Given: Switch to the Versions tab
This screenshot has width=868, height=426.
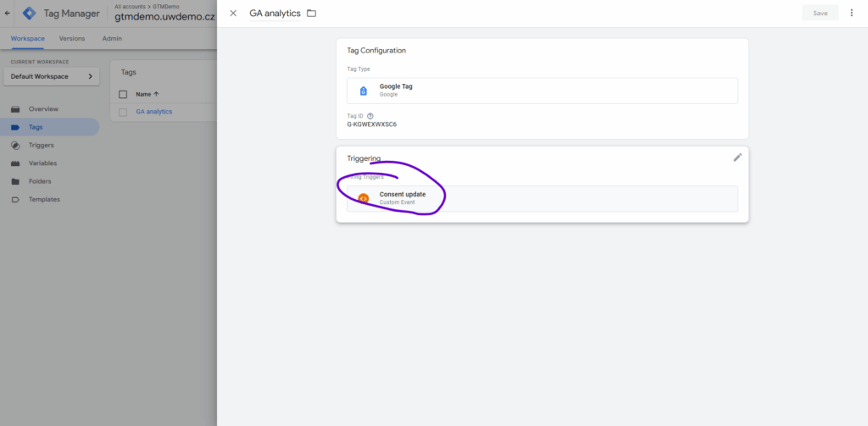Looking at the screenshot, I should (x=72, y=39).
